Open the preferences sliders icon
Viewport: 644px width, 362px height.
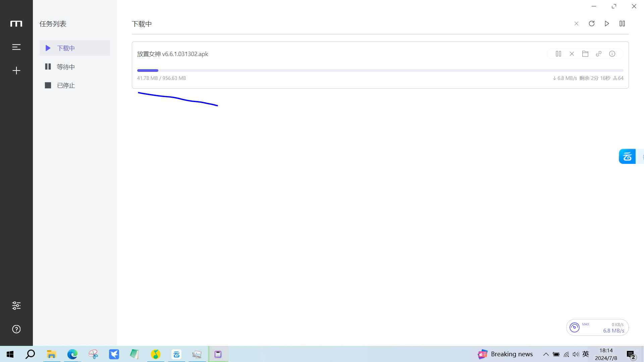[x=16, y=306]
